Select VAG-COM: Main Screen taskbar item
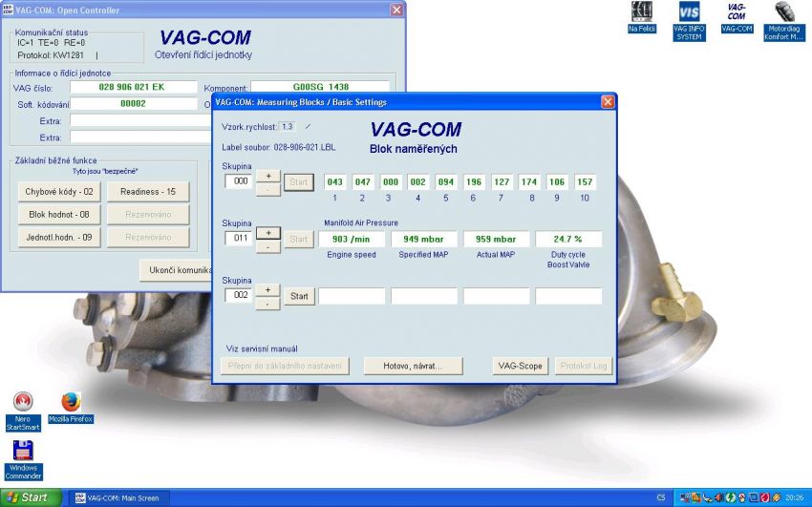The height and width of the screenshot is (507, 812). pos(118,498)
